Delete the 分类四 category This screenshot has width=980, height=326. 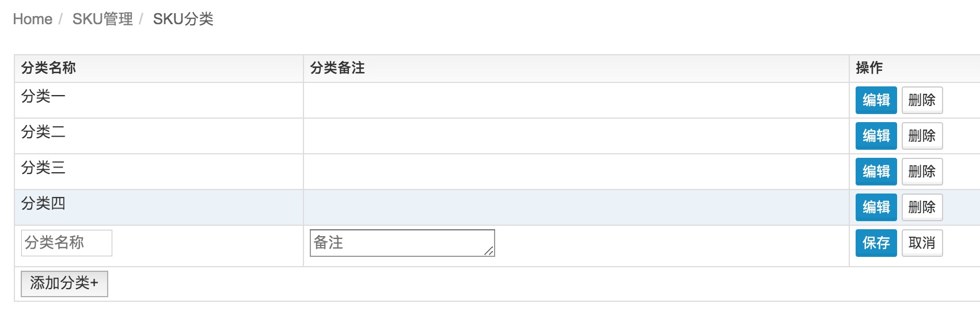(922, 207)
